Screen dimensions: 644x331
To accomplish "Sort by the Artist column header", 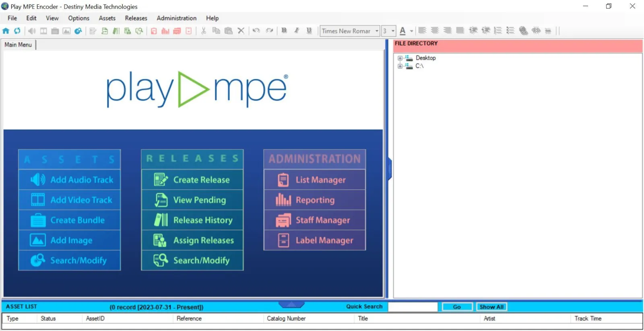I will point(526,319).
